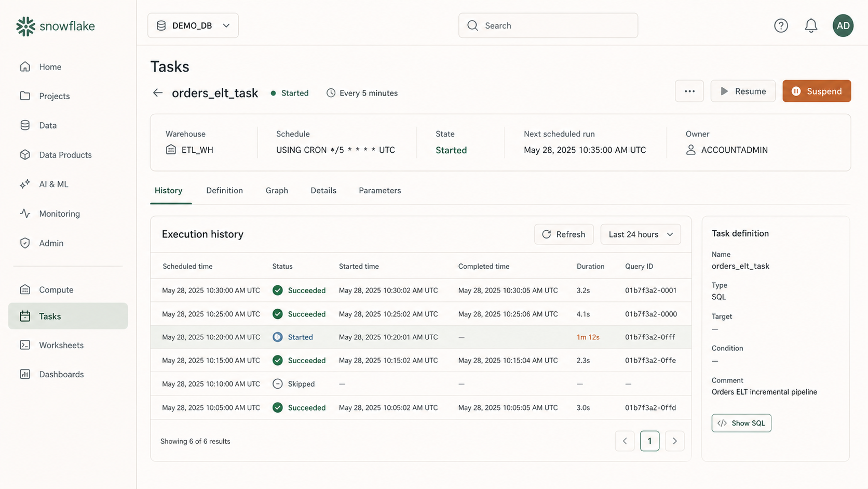
Task: Click the Succeeded check icon for 10:15:00 run
Action: pos(278,360)
